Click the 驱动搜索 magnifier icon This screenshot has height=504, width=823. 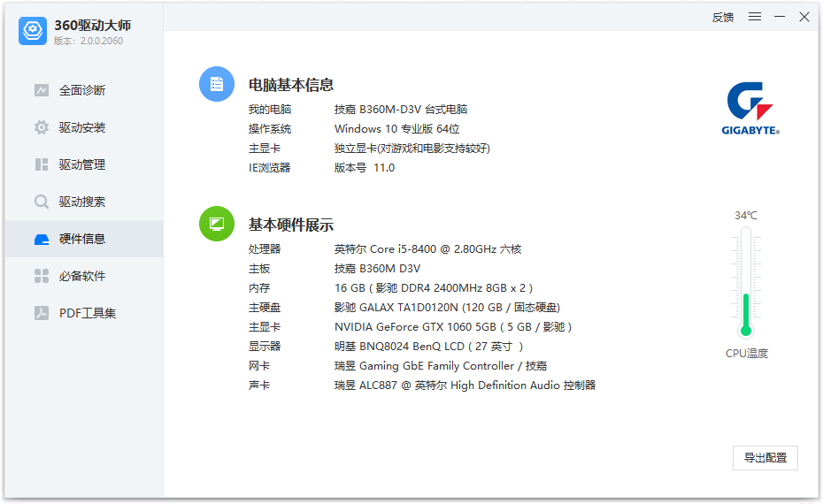[x=42, y=202]
